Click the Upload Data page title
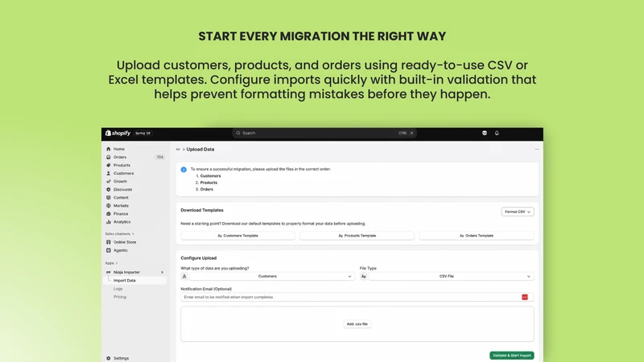This screenshot has width=644, height=362. coord(200,150)
